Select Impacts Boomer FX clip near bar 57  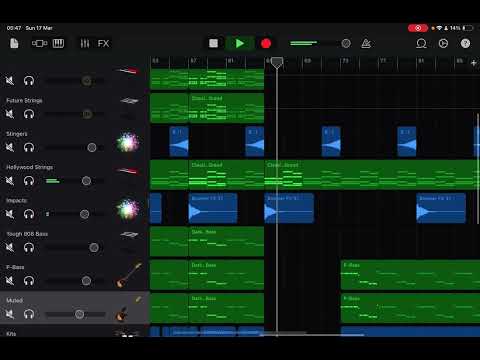213,208
